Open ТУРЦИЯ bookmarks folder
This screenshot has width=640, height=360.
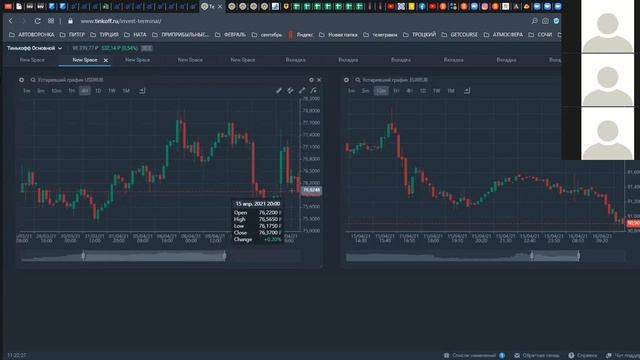(x=104, y=35)
